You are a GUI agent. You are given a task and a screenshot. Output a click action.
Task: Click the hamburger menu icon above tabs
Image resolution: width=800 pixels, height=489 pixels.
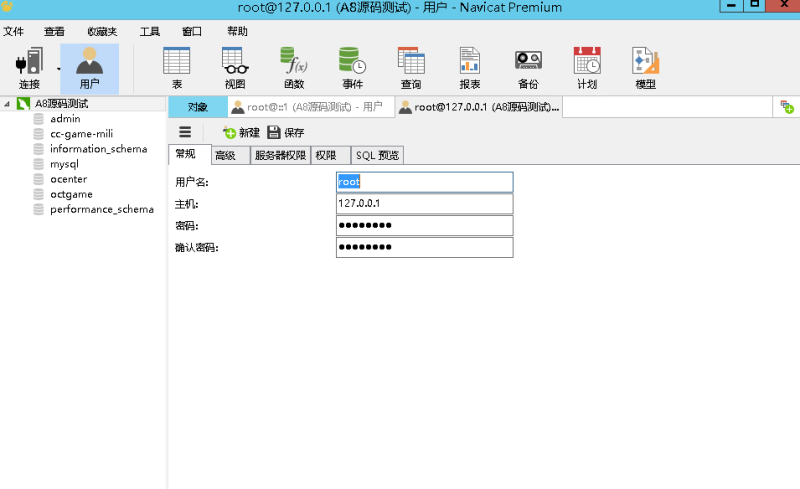pos(185,132)
